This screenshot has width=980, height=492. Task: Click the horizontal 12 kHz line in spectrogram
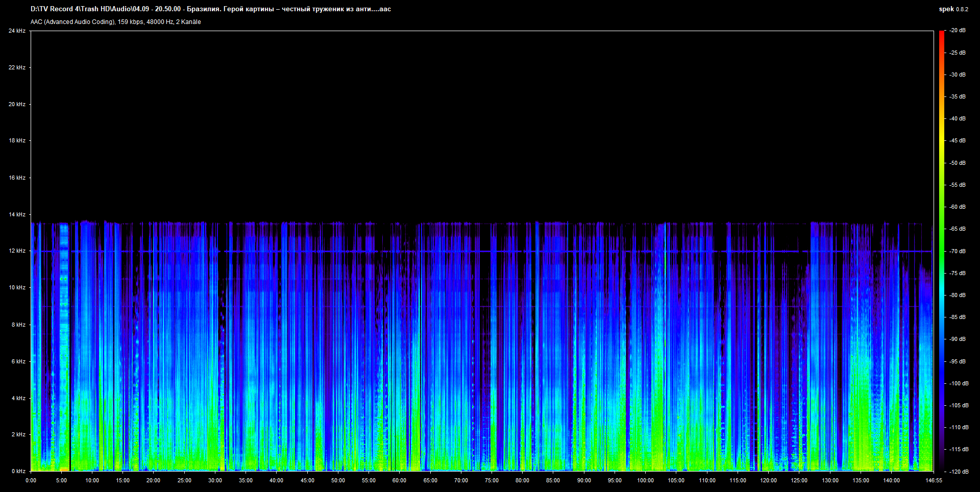click(482, 251)
